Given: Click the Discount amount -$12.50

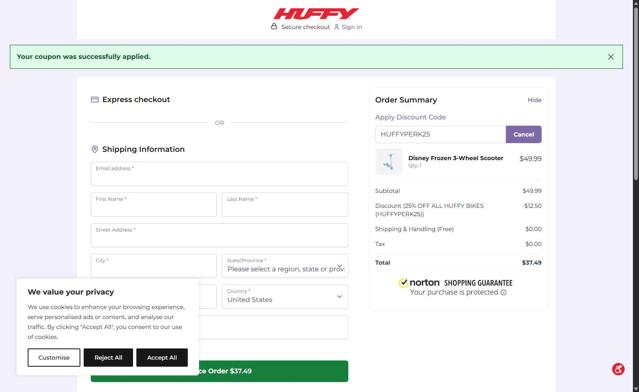Looking at the screenshot, I should 533,206.
